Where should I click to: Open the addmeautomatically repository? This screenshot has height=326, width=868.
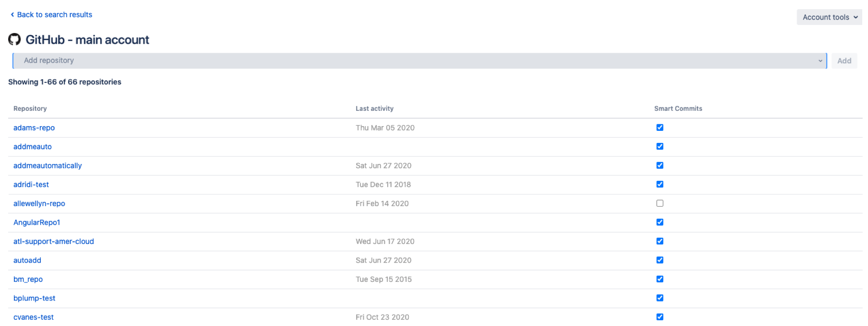47,166
